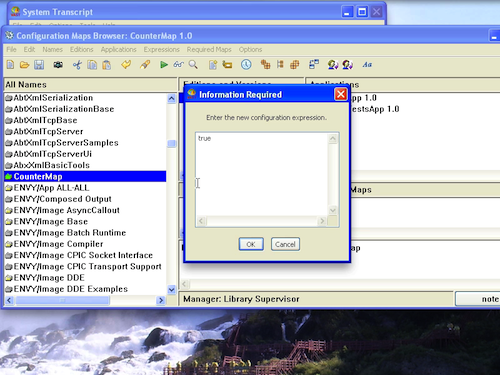
Task: Click the Aa font toolbar icon
Action: tap(367, 65)
